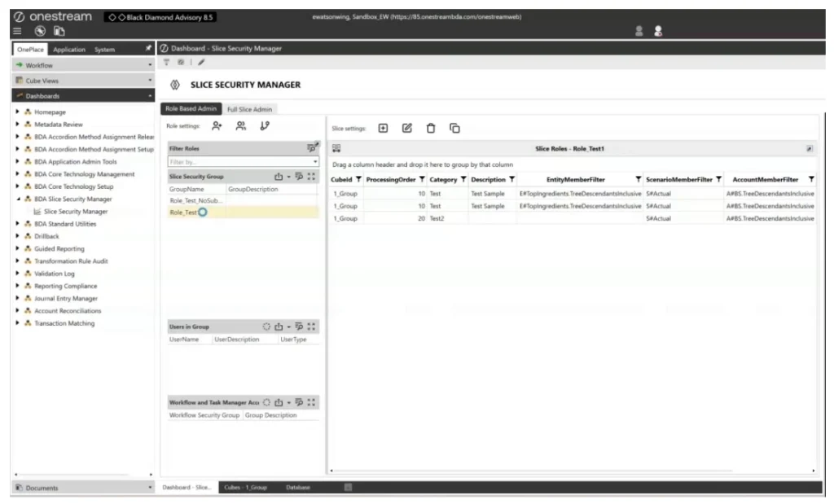Add a new role user icon
The width and height of the screenshot is (834, 504).
(217, 126)
